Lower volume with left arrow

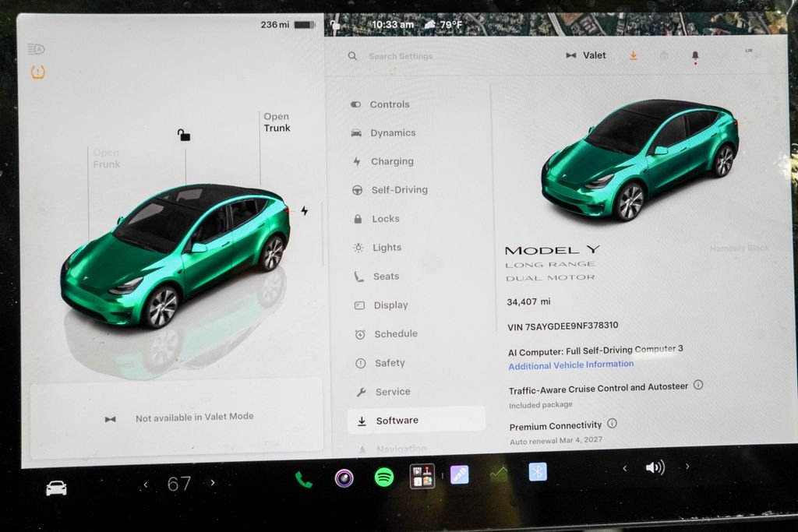pyautogui.click(x=625, y=468)
